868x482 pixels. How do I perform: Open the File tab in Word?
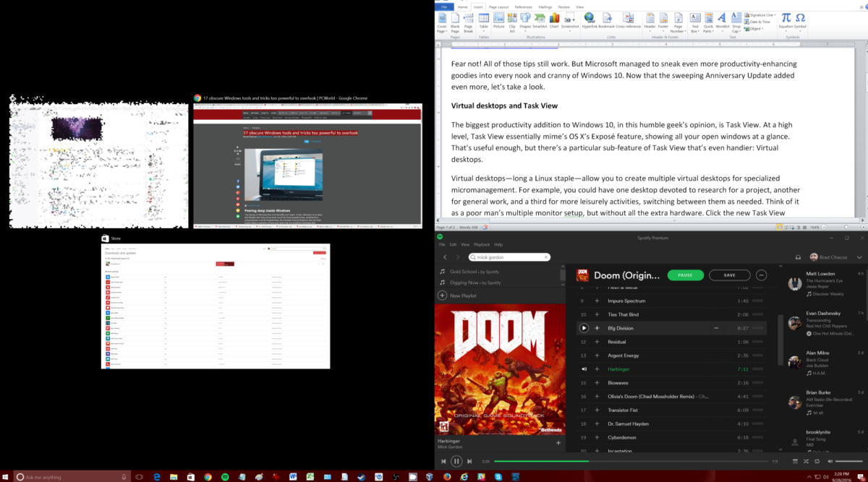coord(443,7)
